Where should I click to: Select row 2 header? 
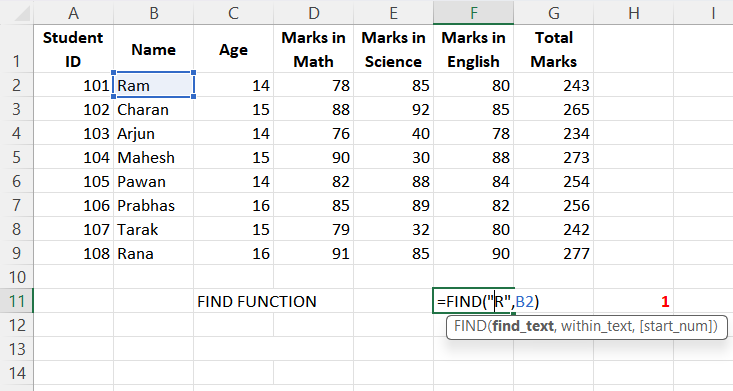coord(16,85)
